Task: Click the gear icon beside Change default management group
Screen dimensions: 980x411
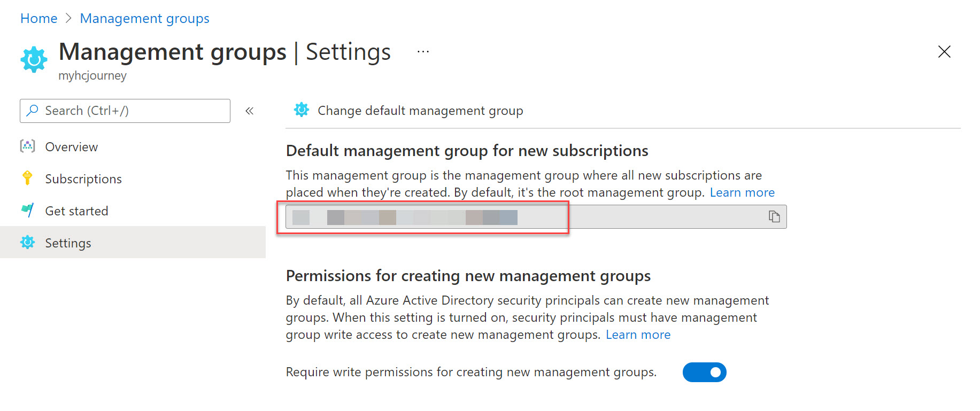Action: click(x=302, y=110)
